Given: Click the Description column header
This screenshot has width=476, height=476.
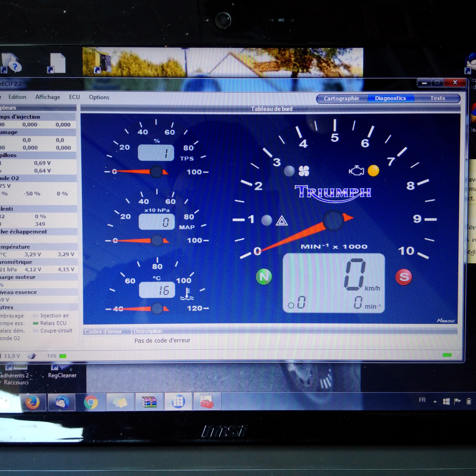Looking at the screenshot, I should pyautogui.click(x=148, y=331).
